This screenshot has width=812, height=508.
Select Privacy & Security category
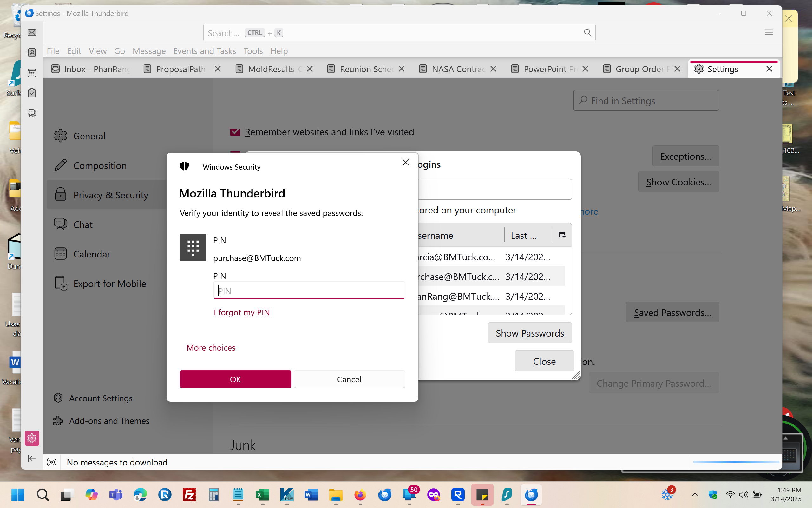106,195
